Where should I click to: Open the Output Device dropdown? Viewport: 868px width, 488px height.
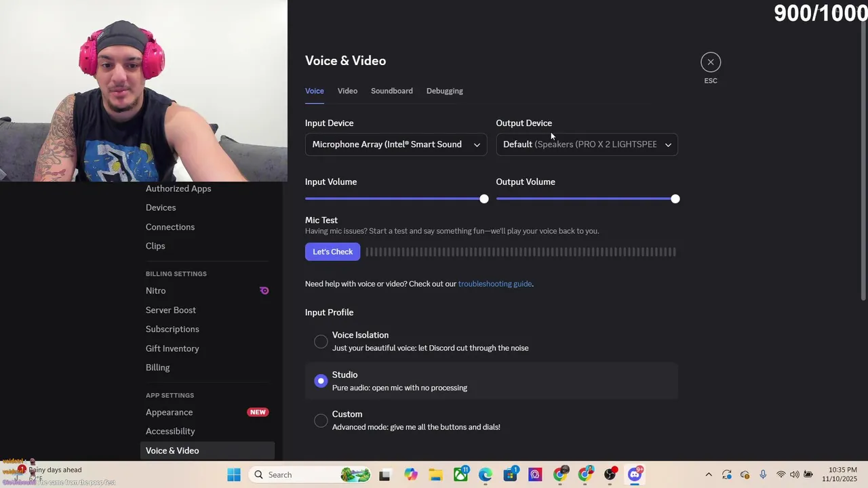pyautogui.click(x=587, y=144)
